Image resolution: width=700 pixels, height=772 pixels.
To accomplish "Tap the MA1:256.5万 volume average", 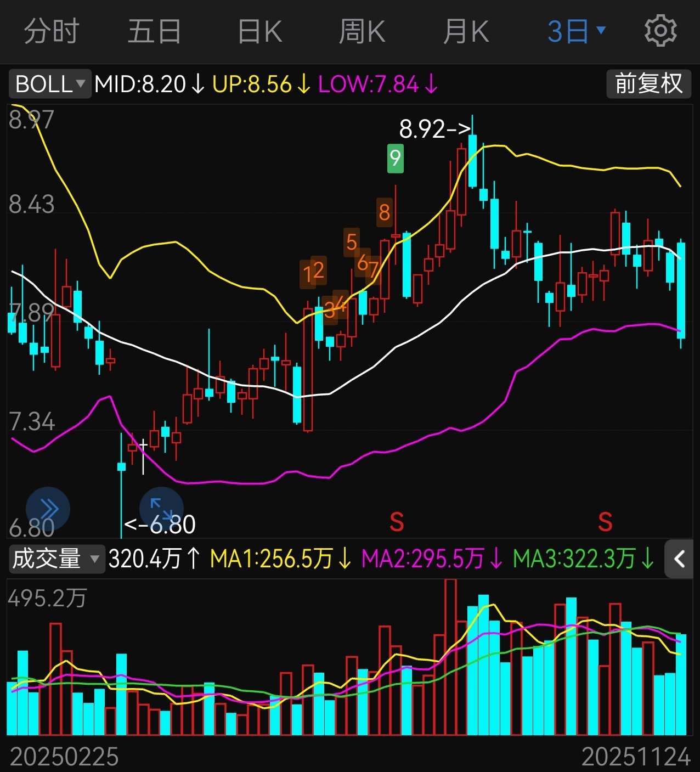I will (280, 559).
